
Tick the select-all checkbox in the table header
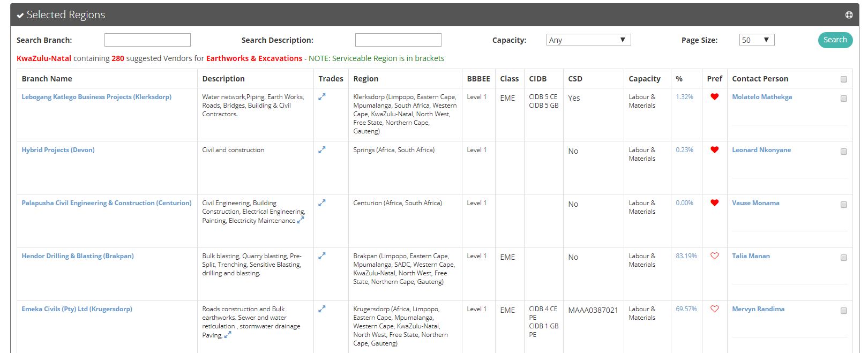click(844, 79)
